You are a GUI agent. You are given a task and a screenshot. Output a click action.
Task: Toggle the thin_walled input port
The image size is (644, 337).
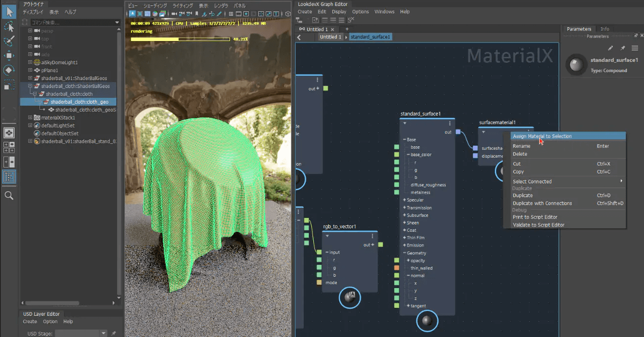[x=396, y=268]
